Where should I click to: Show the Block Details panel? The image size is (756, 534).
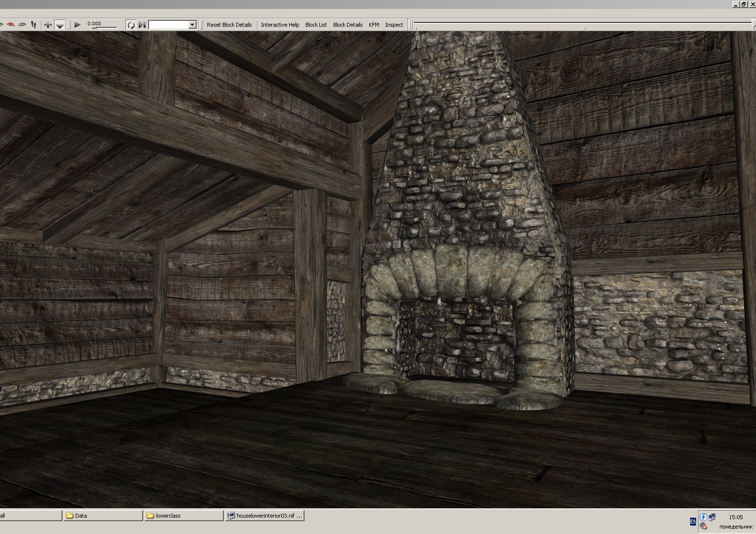tap(348, 25)
